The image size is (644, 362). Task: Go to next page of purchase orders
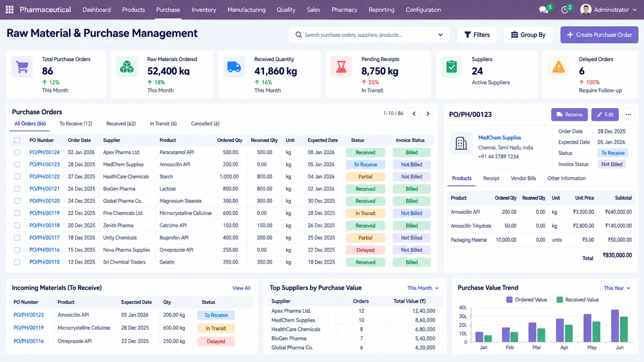(428, 113)
